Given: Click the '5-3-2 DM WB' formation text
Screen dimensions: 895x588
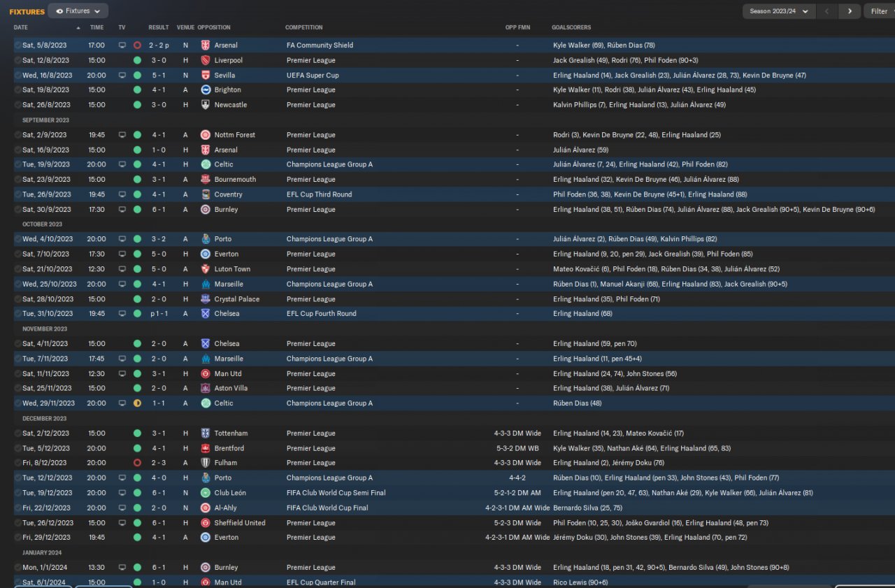Looking at the screenshot, I should (x=517, y=448).
